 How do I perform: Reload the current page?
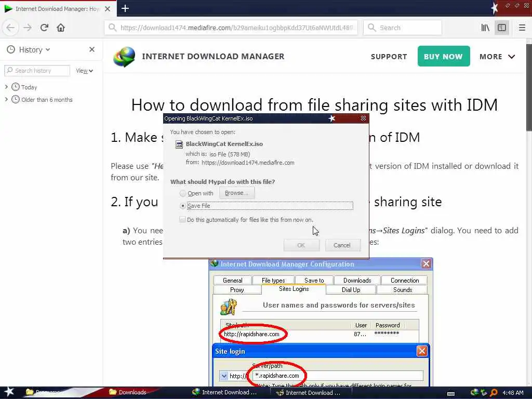[x=45, y=28]
